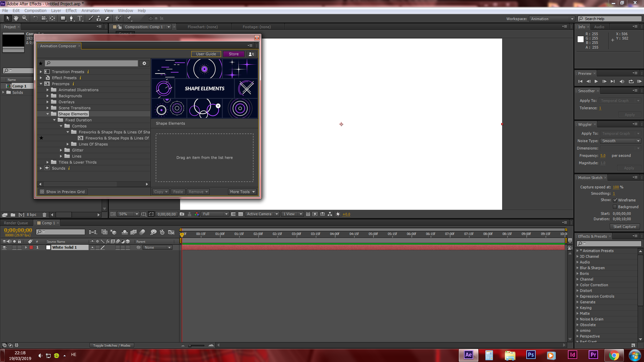Open the Noise Type dropdown
The height and width of the screenshot is (362, 644).
tap(621, 141)
